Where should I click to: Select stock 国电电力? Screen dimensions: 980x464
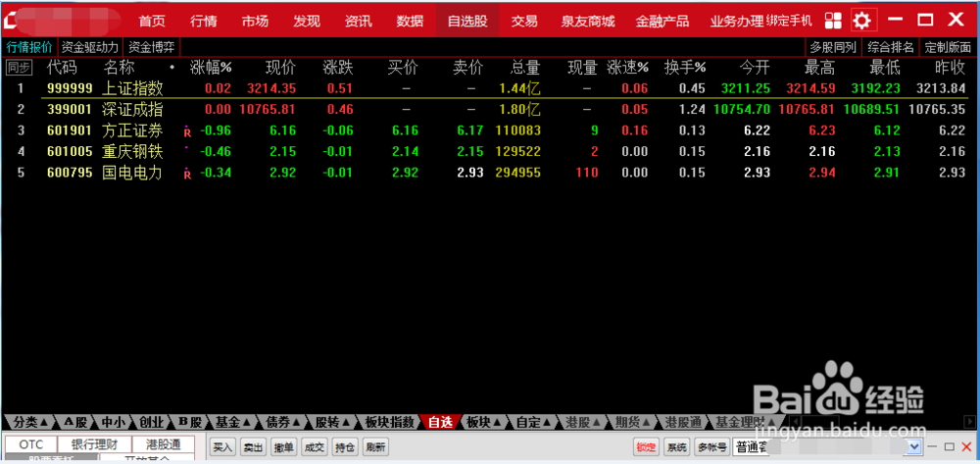132,174
